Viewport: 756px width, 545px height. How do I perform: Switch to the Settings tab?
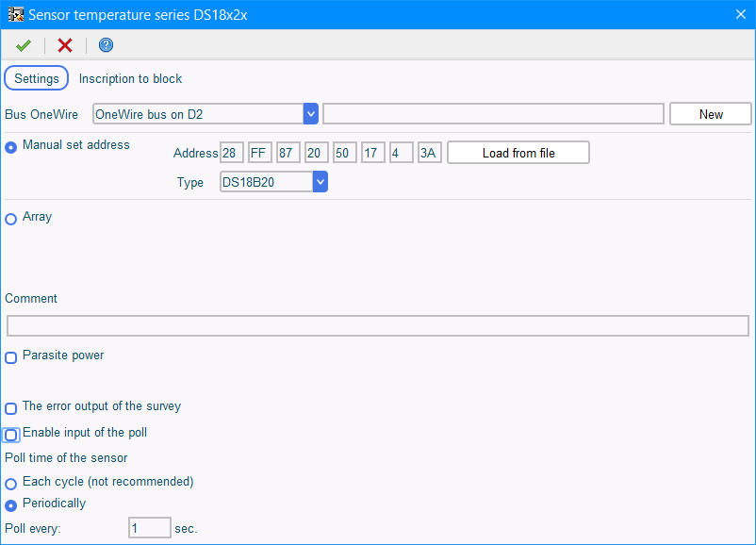37,78
